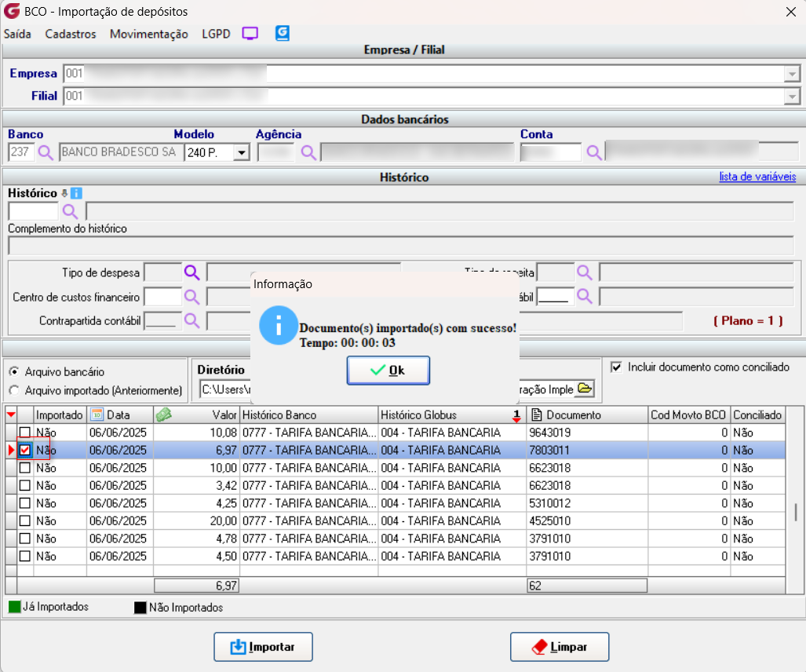This screenshot has width=806, height=672.
Task: Check row with value 4,50
Action: point(24,556)
